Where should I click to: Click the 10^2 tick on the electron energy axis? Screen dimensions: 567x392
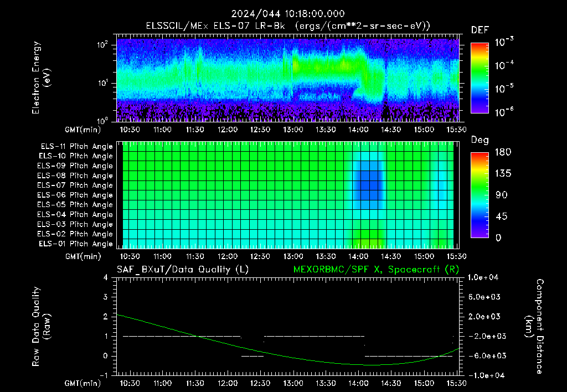click(102, 44)
